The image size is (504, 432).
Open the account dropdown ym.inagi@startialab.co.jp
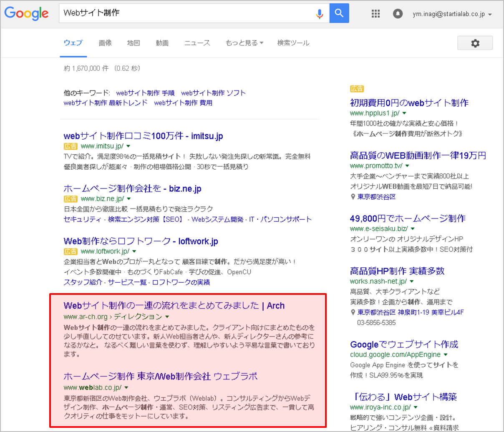coord(452,14)
